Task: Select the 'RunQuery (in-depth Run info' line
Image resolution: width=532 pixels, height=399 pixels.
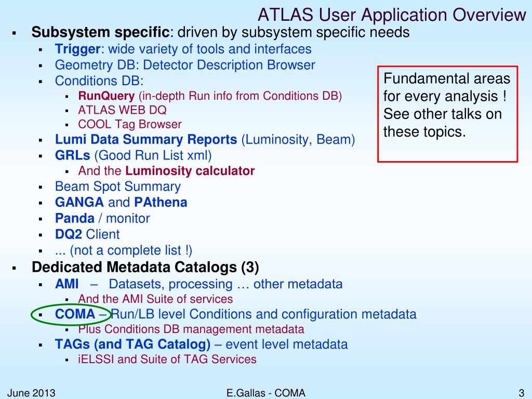Action: point(210,96)
